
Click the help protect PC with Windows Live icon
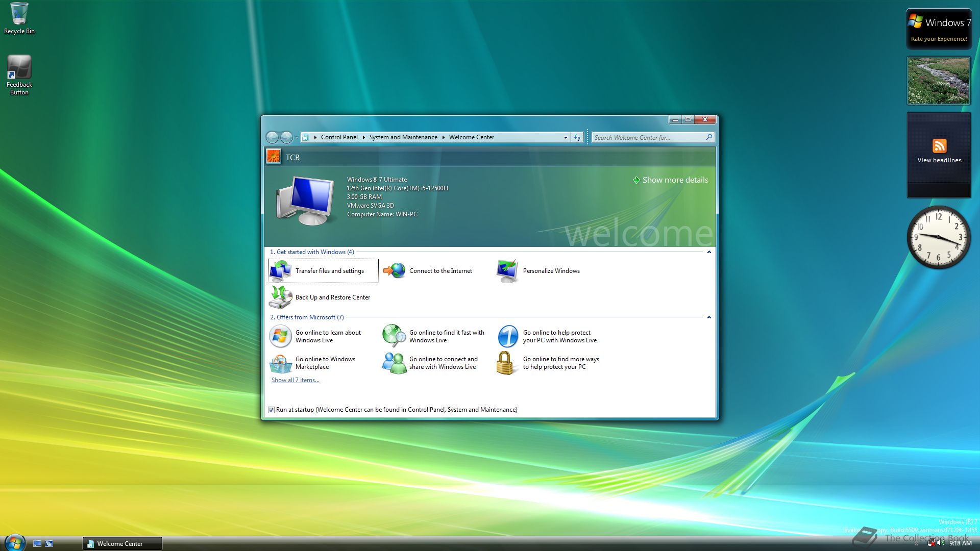click(x=508, y=336)
